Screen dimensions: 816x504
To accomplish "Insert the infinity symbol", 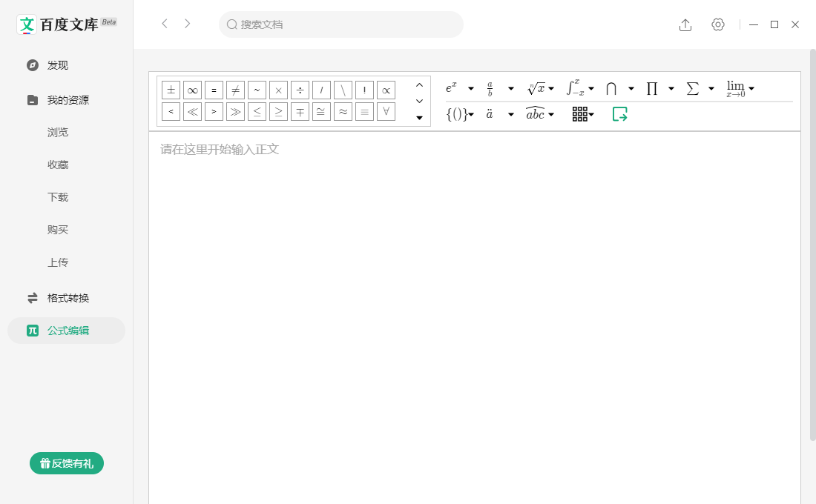I will pyautogui.click(x=192, y=90).
